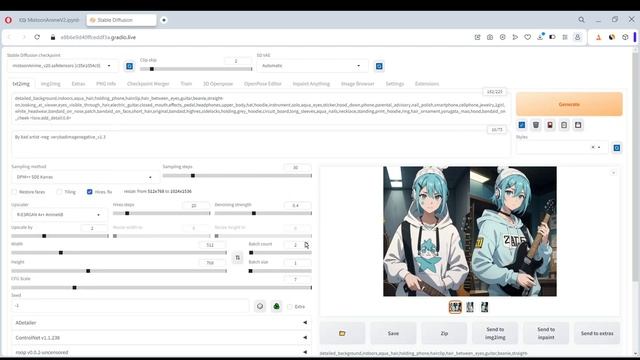
Task: Select the first gallery thumbnail
Action: tap(455, 307)
